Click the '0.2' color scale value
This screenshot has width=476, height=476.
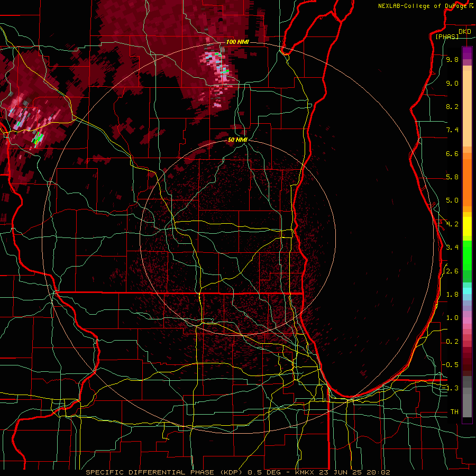[452, 342]
